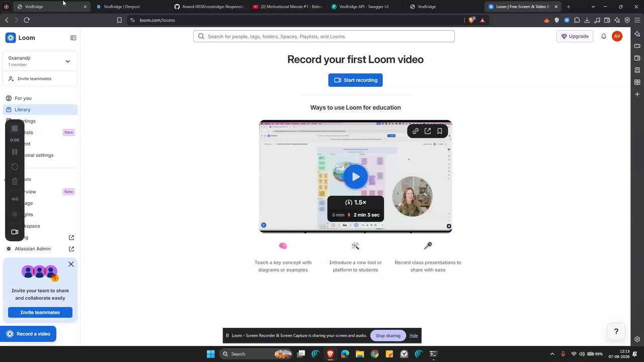
Task: Click Stop sharing in the sharing bar
Action: tap(388, 335)
